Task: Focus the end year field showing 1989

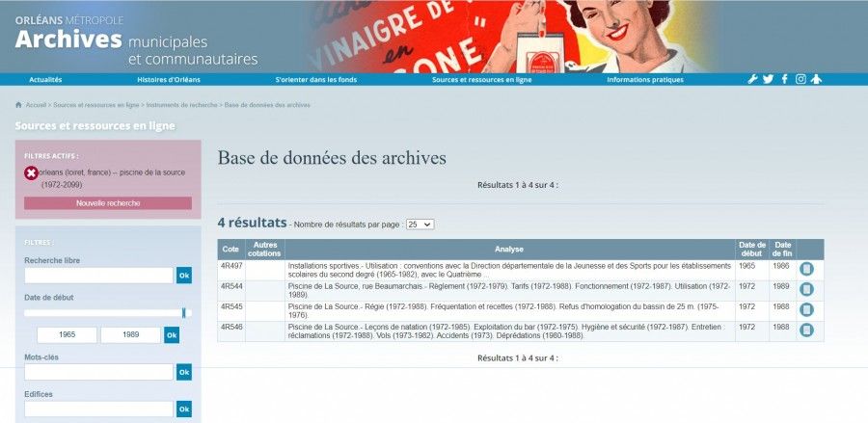Action: (x=130, y=335)
